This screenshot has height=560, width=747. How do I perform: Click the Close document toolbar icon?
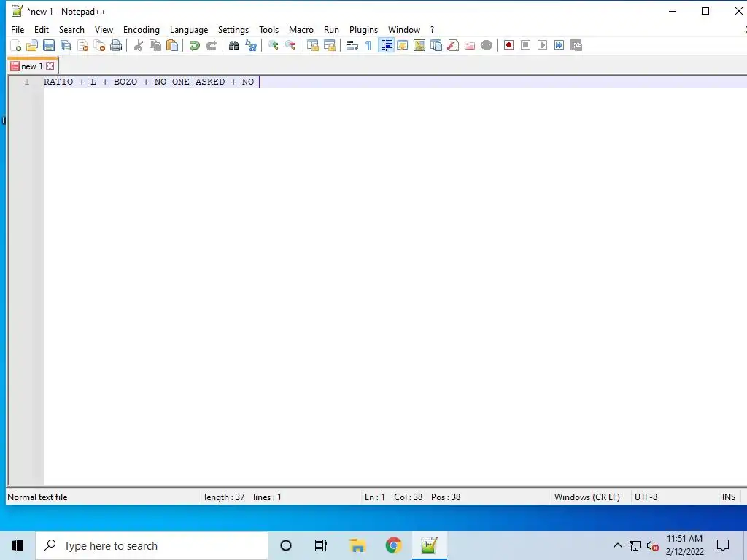(x=82, y=45)
